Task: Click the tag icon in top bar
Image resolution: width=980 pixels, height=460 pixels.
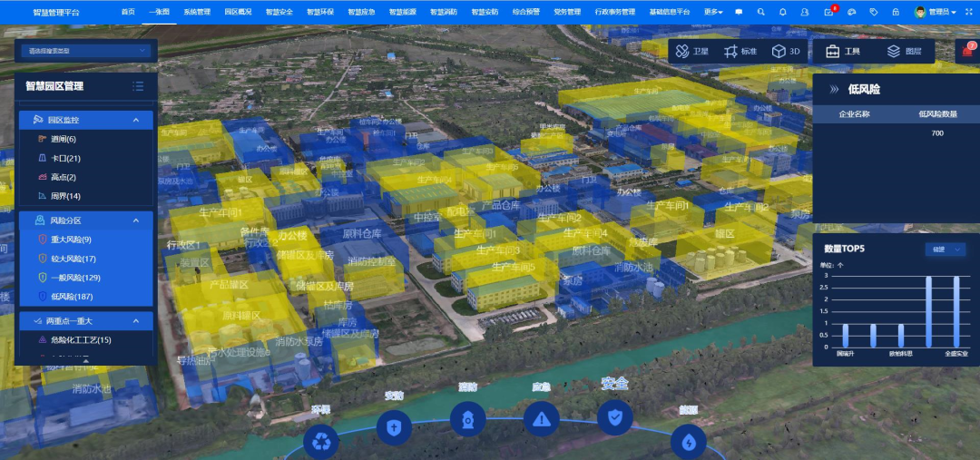Action: coord(874,12)
